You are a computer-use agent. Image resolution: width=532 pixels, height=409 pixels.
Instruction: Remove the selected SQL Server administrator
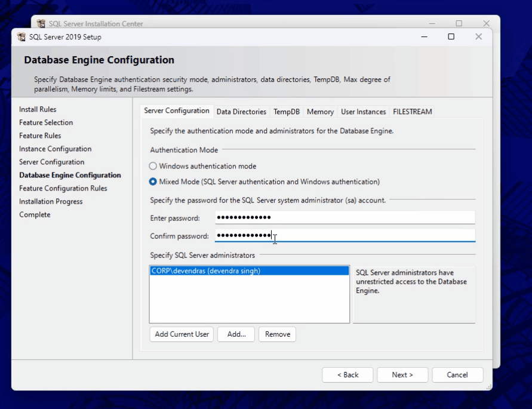(277, 334)
